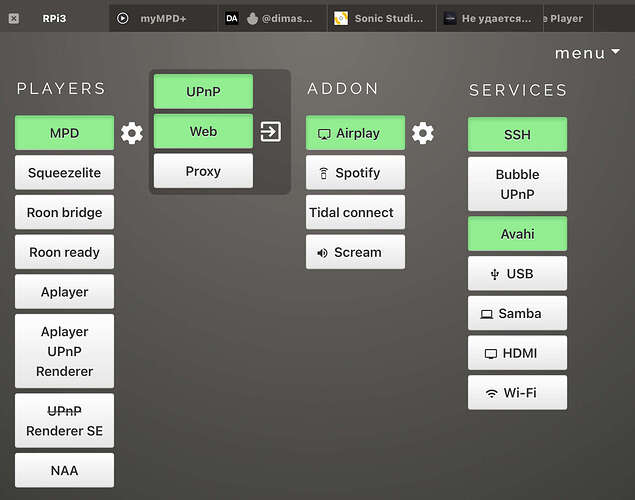Open the menu dropdown

click(x=587, y=53)
